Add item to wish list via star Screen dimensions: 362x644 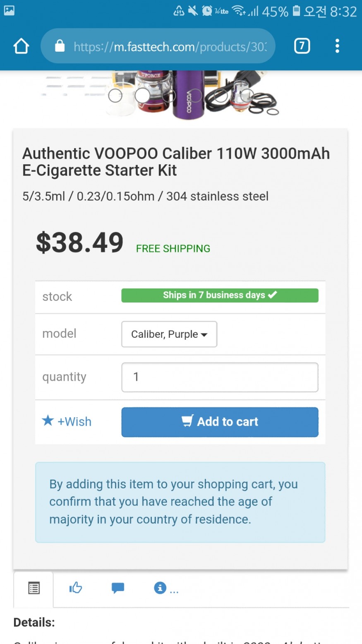pyautogui.click(x=67, y=421)
